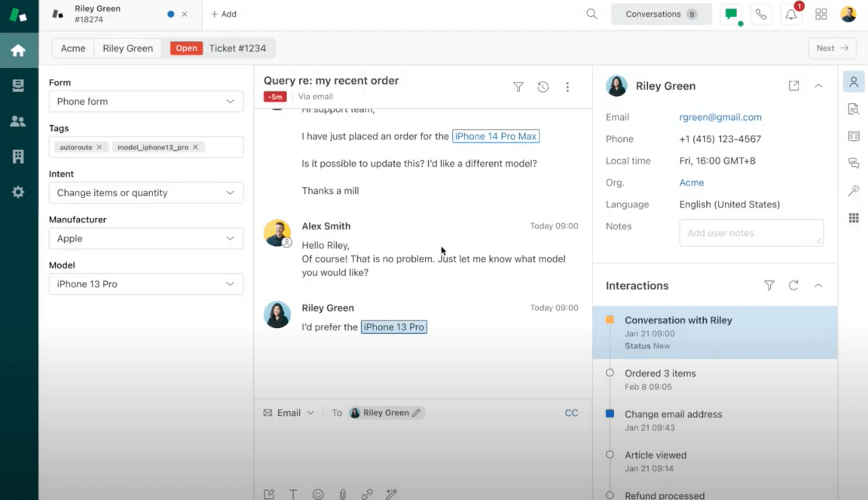Go to the Next ticket
Viewport: 868px width, 500px height.
click(x=832, y=48)
